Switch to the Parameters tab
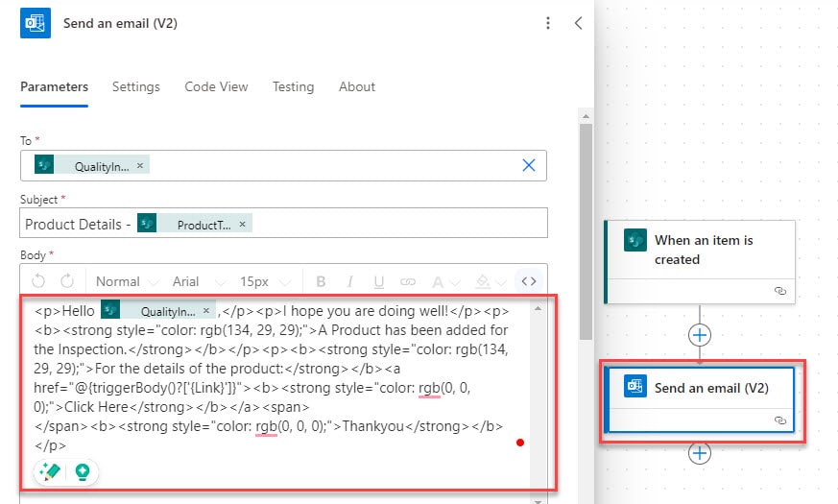Viewport: 838px width, 504px height. 54,86
